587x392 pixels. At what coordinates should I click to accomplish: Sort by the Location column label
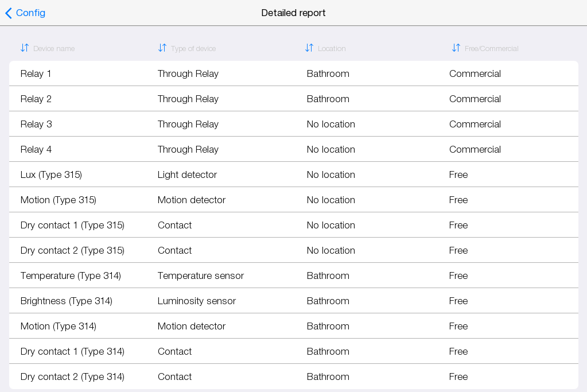coord(332,49)
